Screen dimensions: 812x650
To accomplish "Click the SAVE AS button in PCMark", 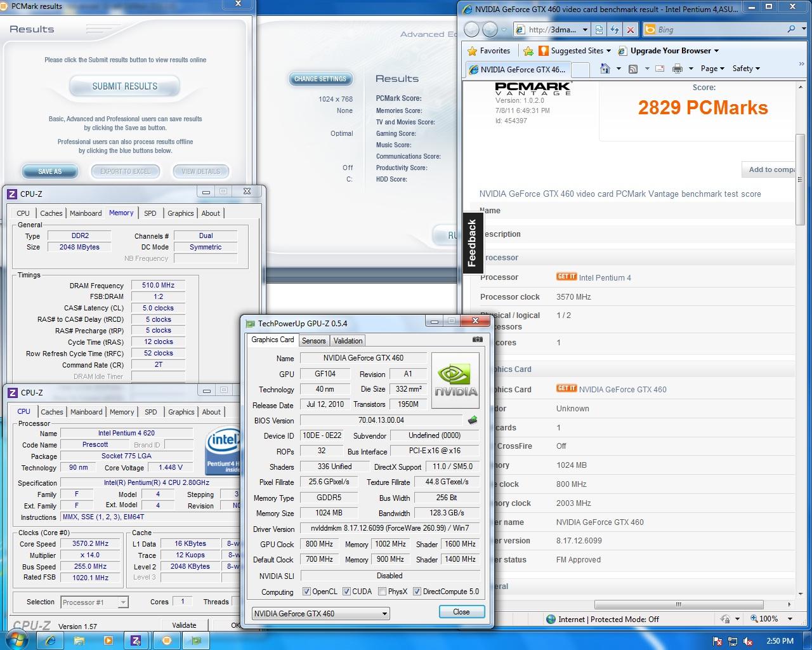I will pyautogui.click(x=50, y=171).
